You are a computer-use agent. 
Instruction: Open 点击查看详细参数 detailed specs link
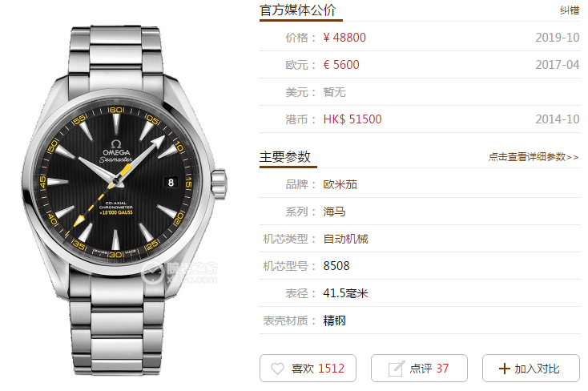pyautogui.click(x=534, y=157)
